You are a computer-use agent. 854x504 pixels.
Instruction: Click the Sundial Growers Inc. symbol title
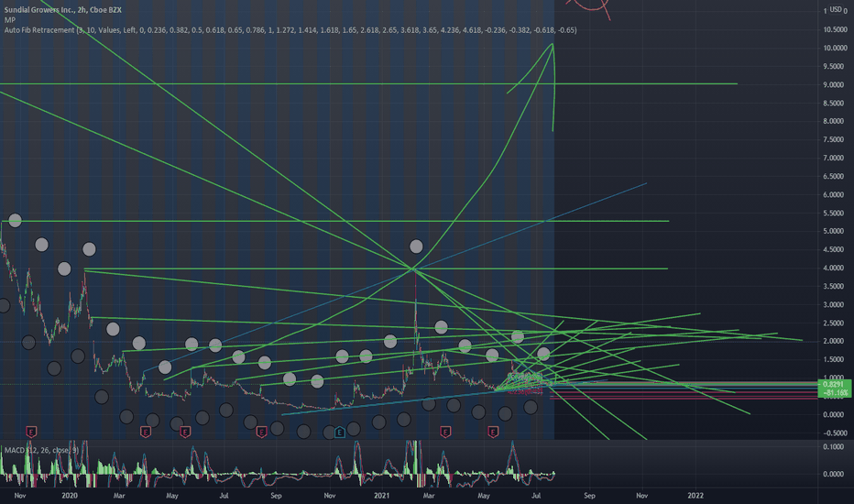62,10
